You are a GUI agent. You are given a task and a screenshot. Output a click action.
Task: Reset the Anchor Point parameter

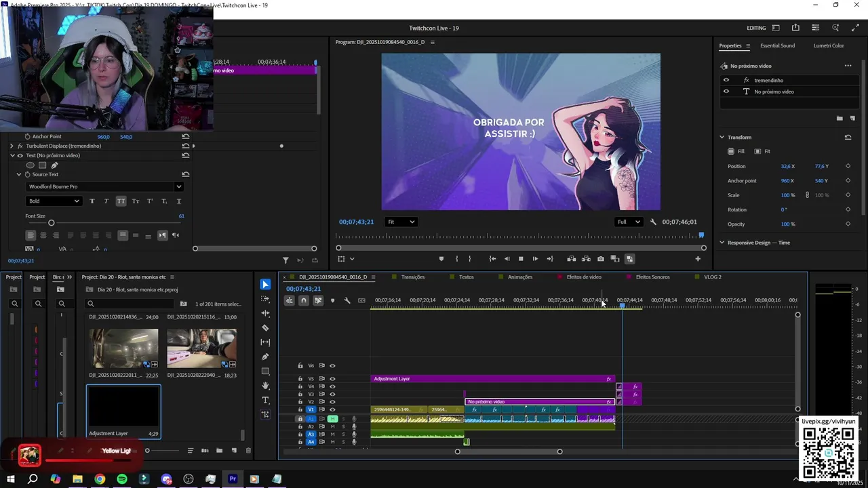point(185,136)
